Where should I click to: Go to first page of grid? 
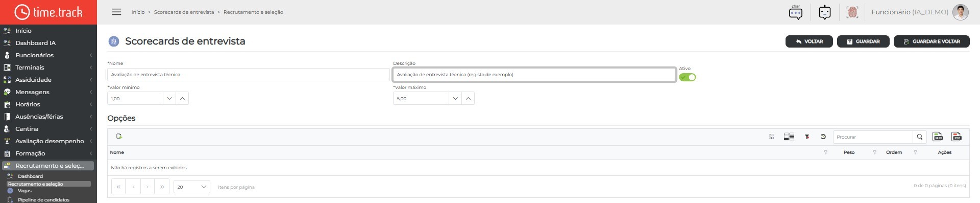point(118,187)
